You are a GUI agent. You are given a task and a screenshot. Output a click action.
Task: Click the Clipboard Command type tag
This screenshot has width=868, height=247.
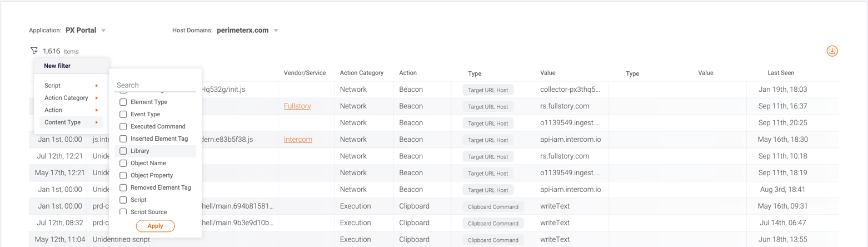[493, 206]
